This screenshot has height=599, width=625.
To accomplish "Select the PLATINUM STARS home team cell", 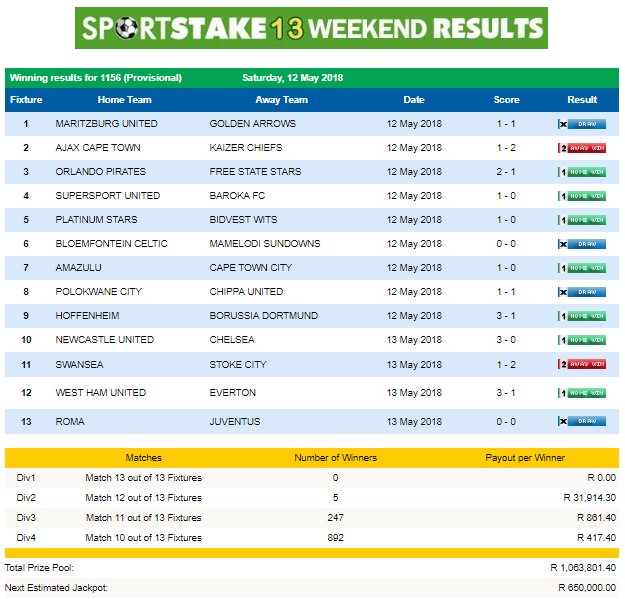I will click(96, 220).
